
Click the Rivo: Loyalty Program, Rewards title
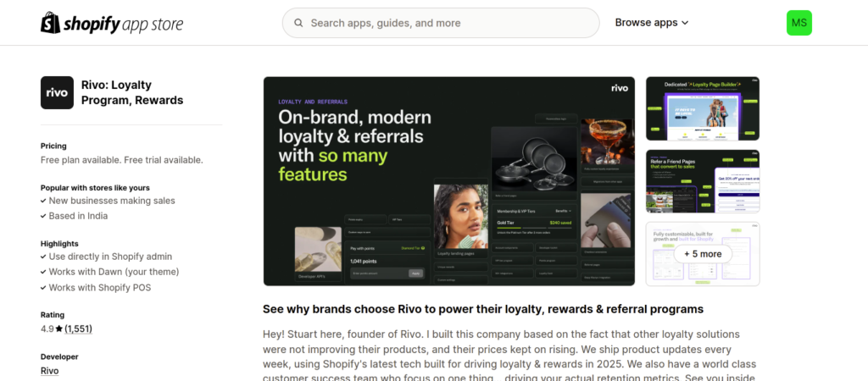click(131, 93)
